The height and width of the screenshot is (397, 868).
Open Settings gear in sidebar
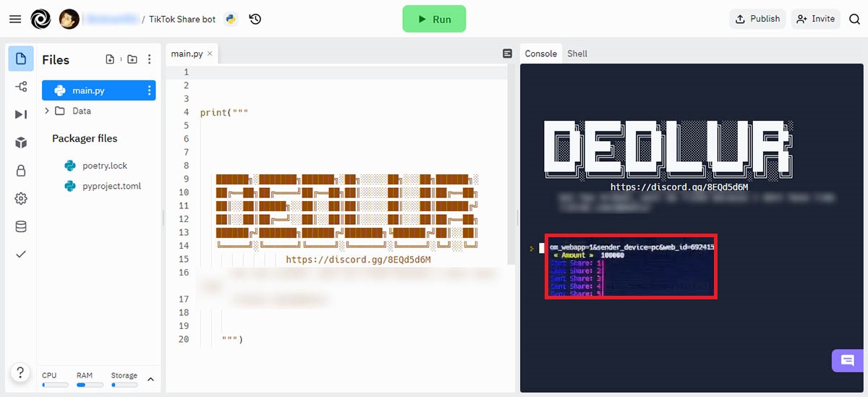(21, 199)
